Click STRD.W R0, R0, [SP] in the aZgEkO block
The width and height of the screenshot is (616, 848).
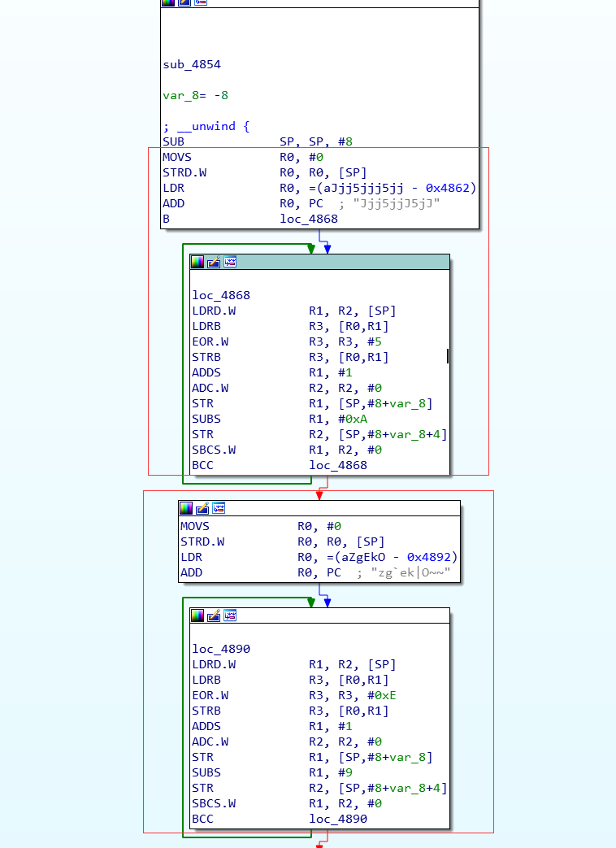click(x=283, y=541)
